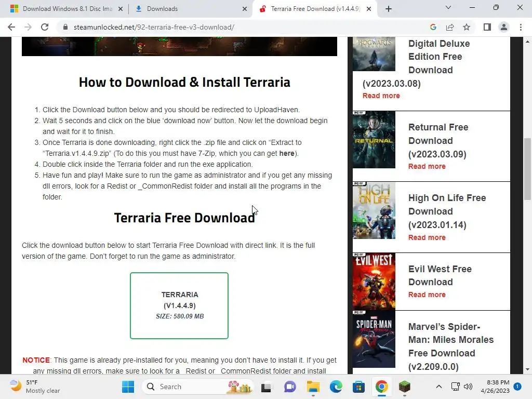Open Google icon in address bar

coord(433,27)
